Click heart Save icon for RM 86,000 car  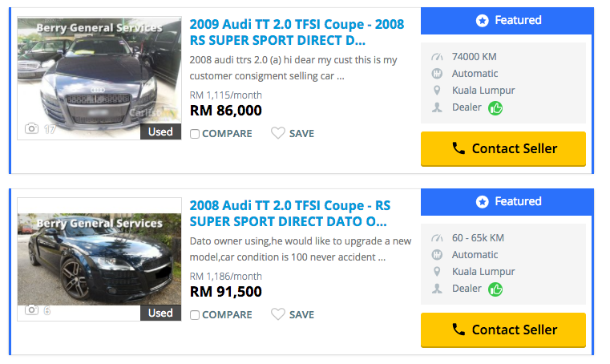click(x=278, y=134)
